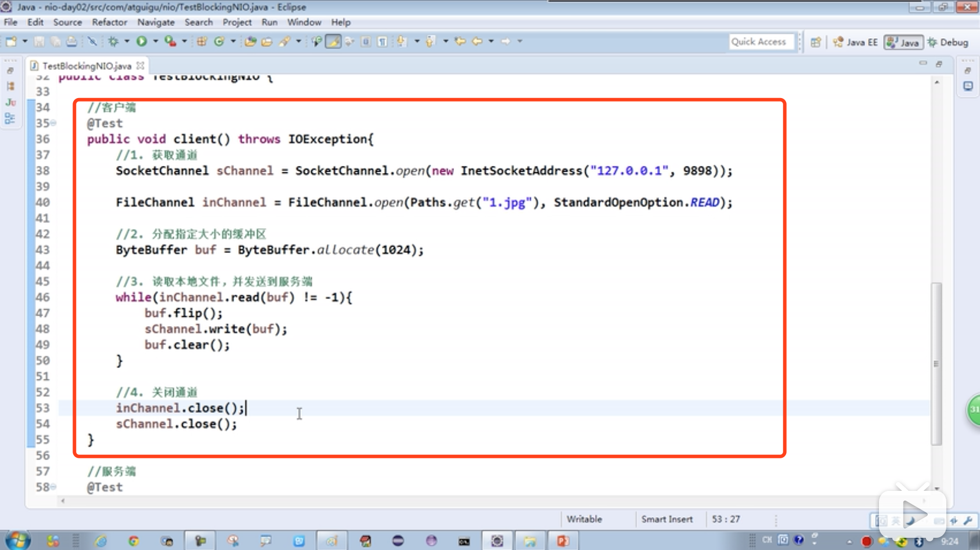
Task: Open the outline view icon in right trim
Action: click(968, 86)
